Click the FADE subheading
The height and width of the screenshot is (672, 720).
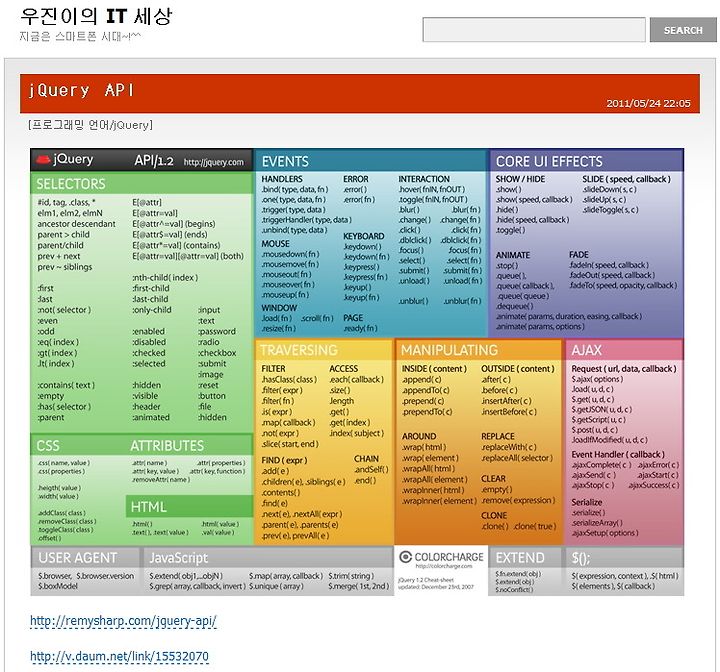pos(579,254)
